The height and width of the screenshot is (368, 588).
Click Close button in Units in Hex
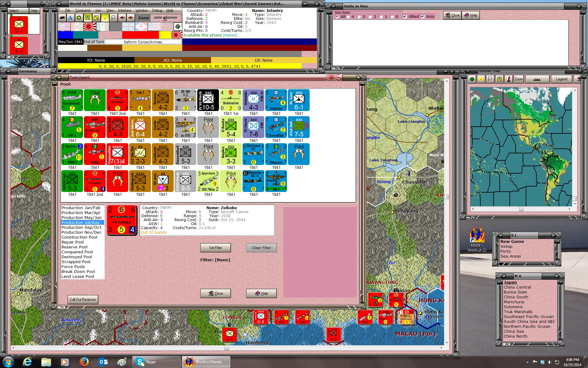452,15
